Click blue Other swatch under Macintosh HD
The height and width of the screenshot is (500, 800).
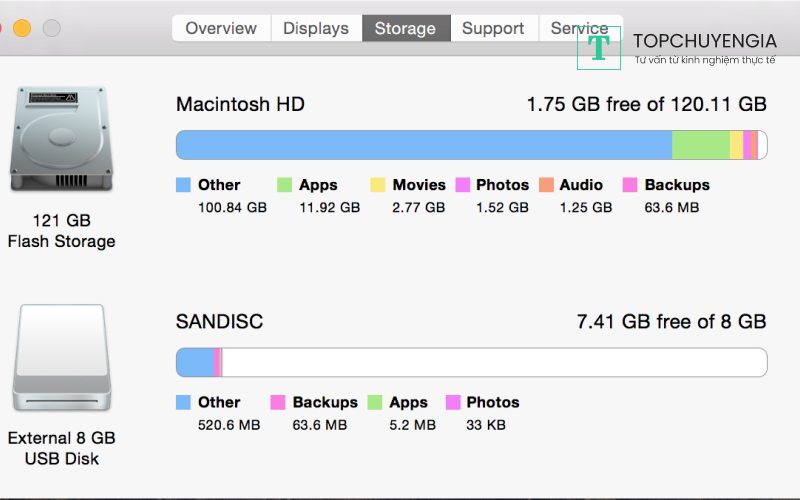183,185
